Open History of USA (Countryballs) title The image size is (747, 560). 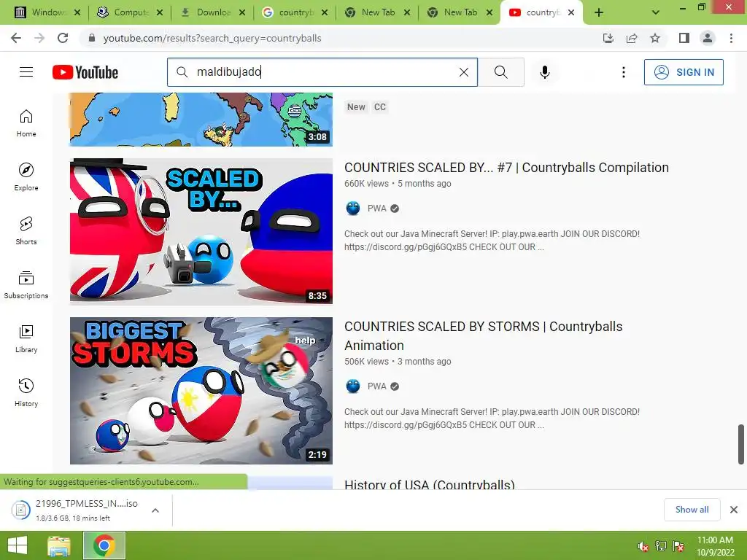pyautogui.click(x=429, y=484)
